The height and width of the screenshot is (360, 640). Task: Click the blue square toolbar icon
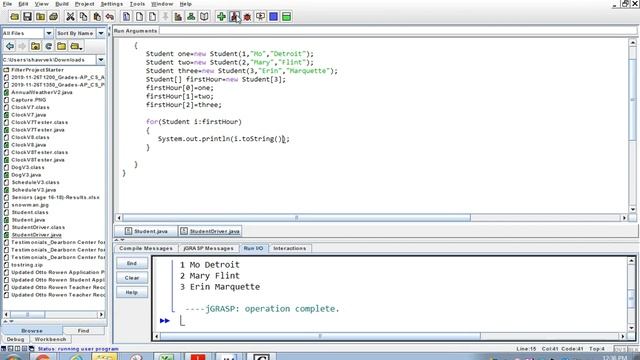273,17
